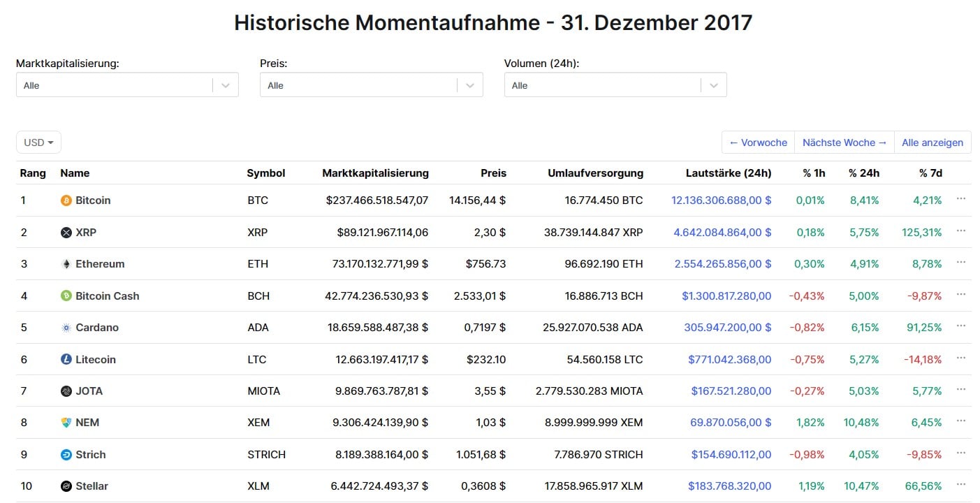This screenshot has width=980, height=503.
Task: Click the Bitcoin Cash green logo icon
Action: coord(66,296)
